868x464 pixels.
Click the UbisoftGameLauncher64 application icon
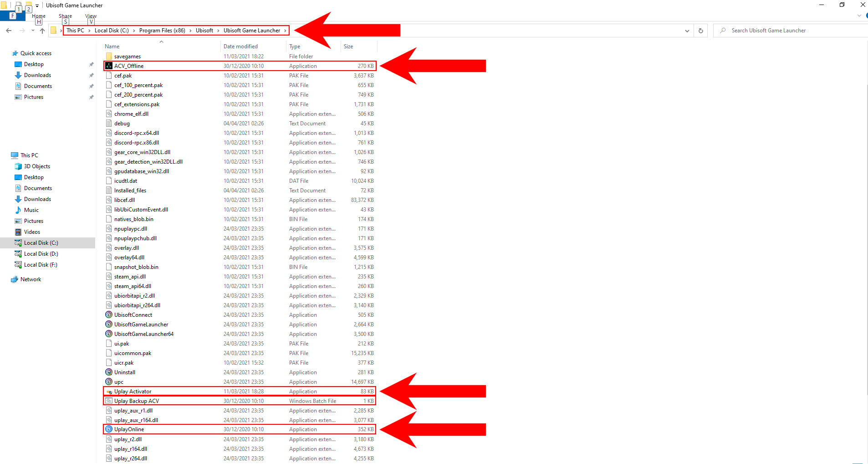(x=109, y=334)
